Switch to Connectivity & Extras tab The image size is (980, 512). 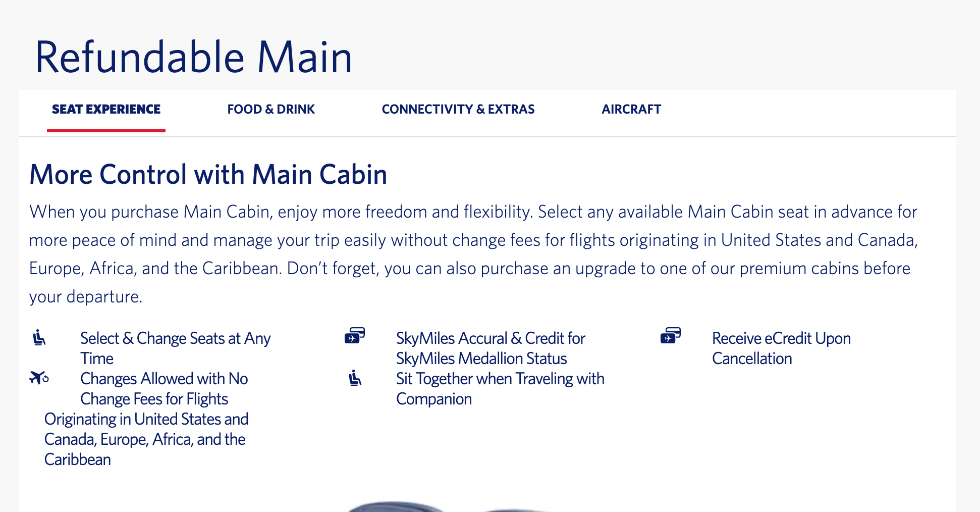click(458, 109)
